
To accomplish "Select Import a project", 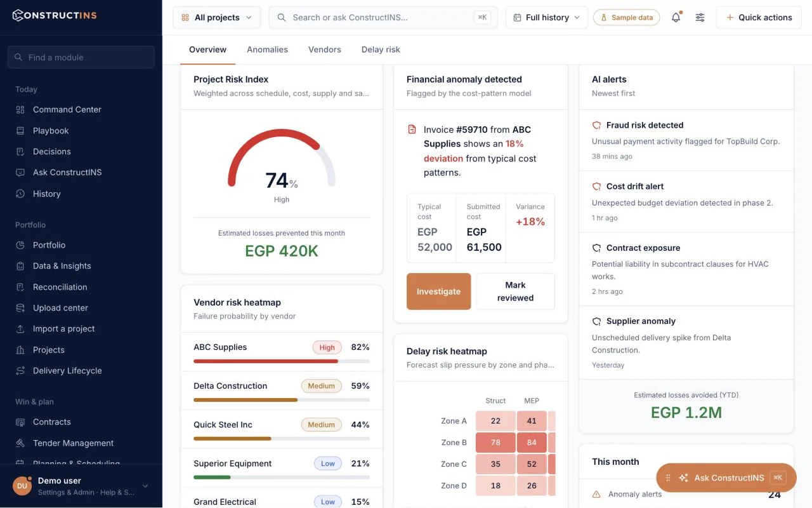I will (81, 328).
